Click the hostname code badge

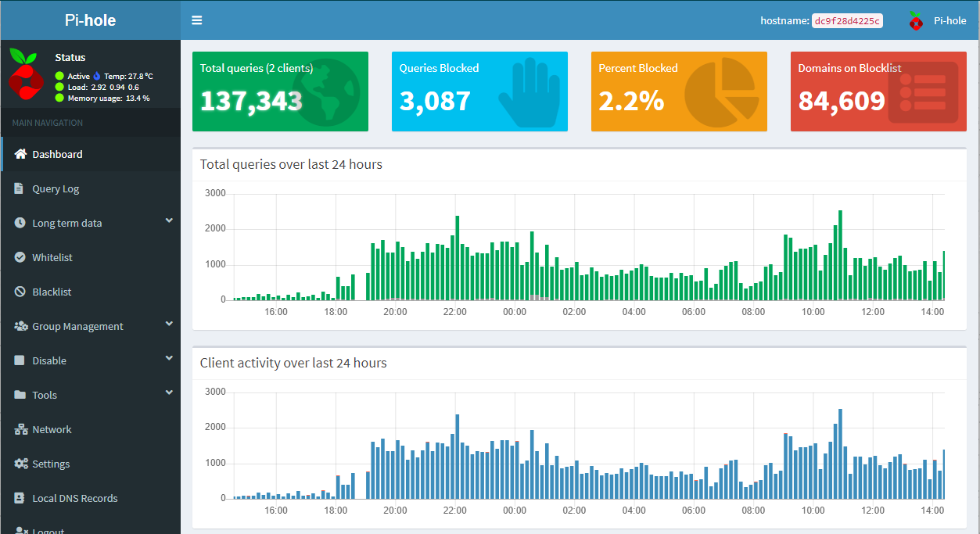pos(847,21)
